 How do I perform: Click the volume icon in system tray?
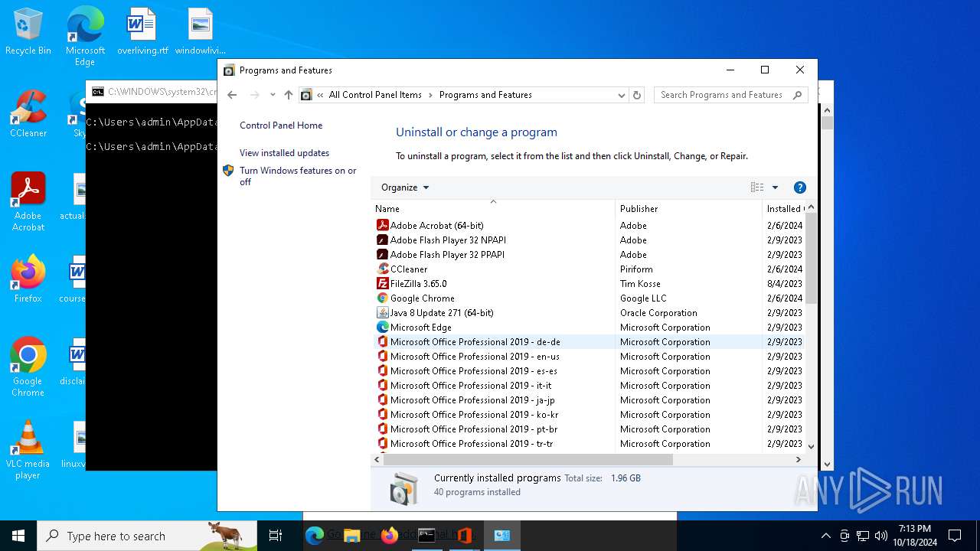881,536
